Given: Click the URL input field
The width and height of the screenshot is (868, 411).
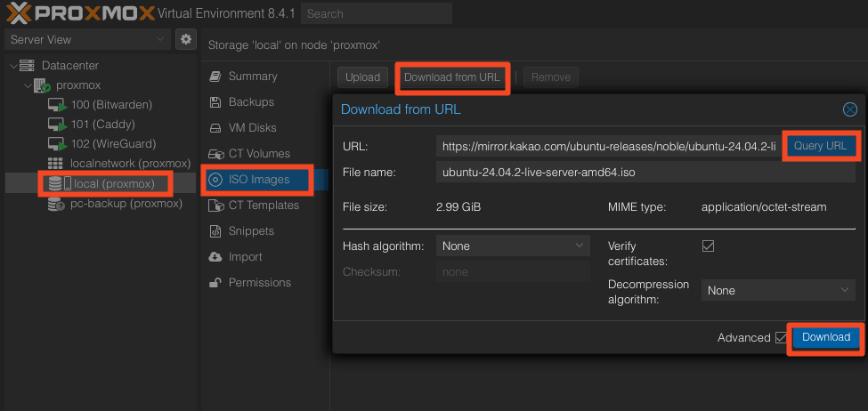Looking at the screenshot, I should point(608,147).
